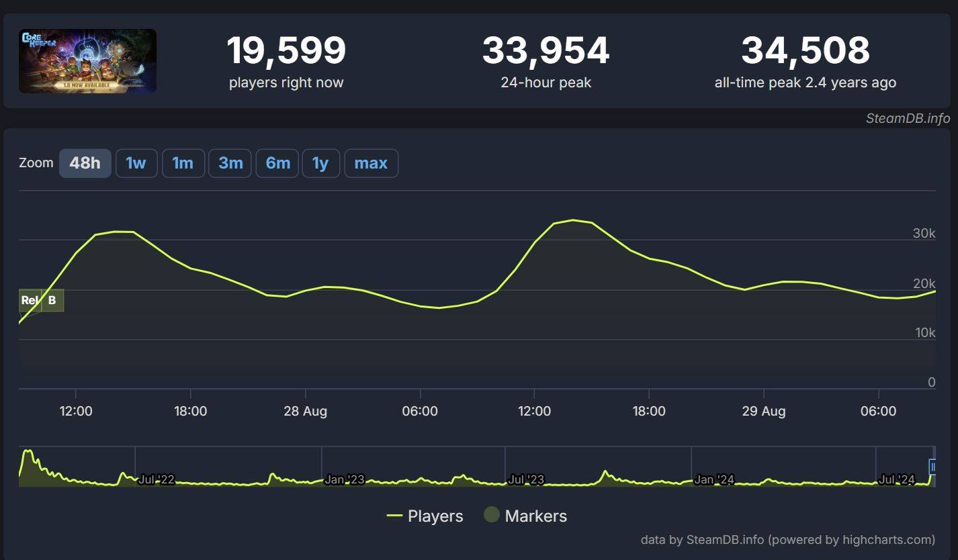Viewport: 958px width, 560px height.
Task: Click the 33,954 24-hour peak value
Action: [x=546, y=50]
